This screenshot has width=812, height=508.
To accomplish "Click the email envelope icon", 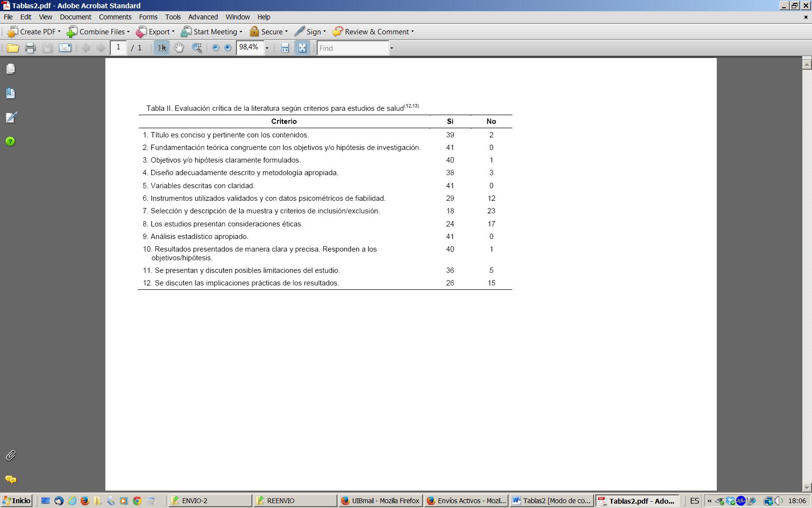I will point(65,48).
